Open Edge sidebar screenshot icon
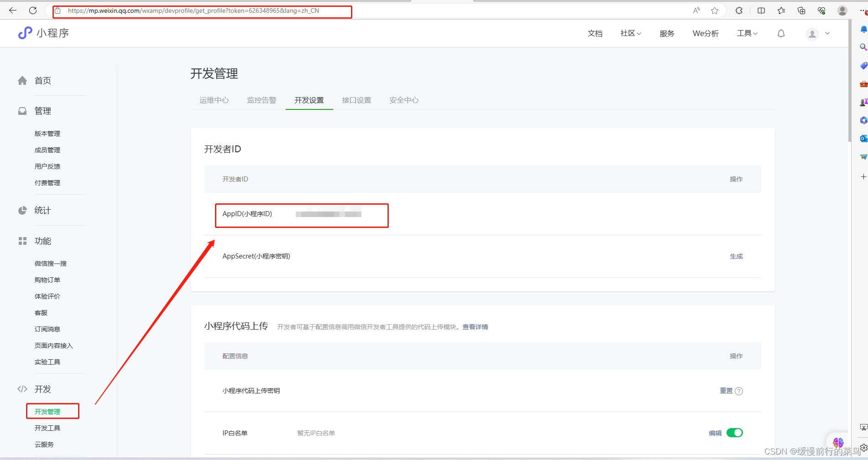Viewport: 868px width, 460px height. [x=863, y=428]
